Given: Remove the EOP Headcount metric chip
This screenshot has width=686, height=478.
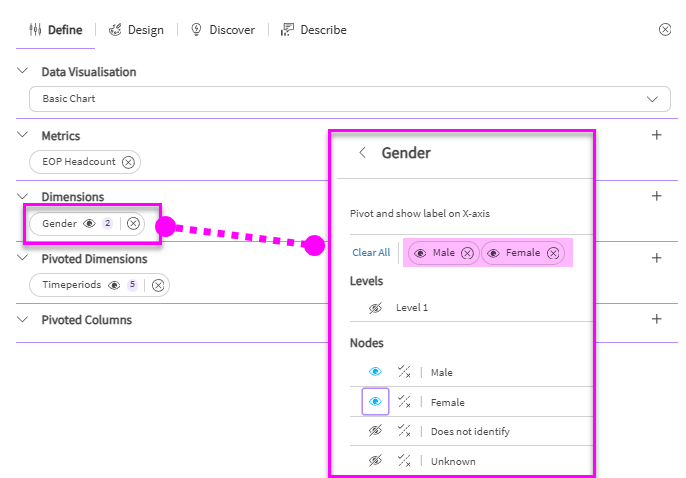Looking at the screenshot, I should [x=128, y=162].
